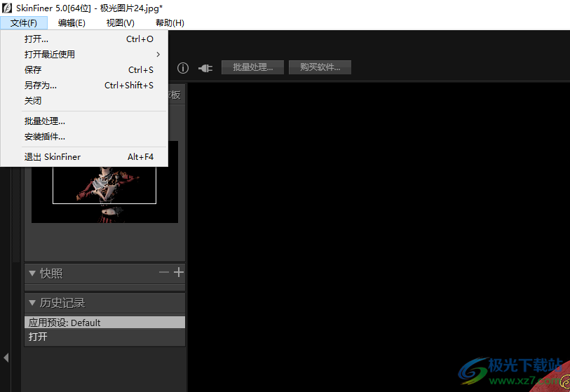Collapse the 快照 panel triangle
This screenshot has height=392, width=570.
click(x=32, y=273)
